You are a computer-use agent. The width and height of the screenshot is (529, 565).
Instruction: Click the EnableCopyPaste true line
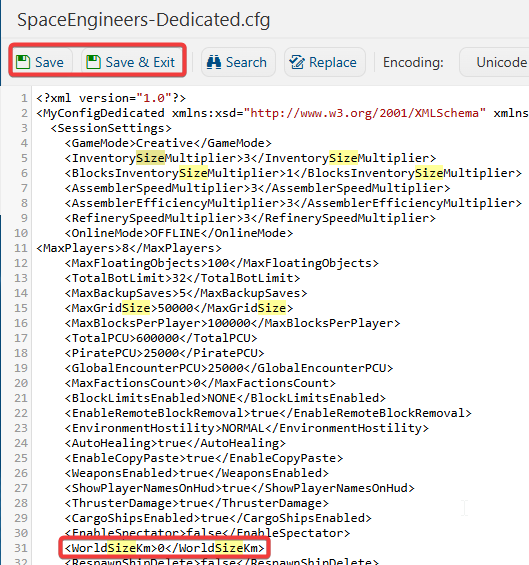[204, 458]
